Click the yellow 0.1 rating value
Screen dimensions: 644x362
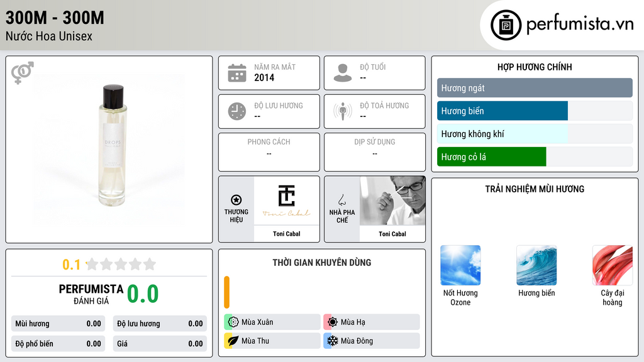click(72, 265)
